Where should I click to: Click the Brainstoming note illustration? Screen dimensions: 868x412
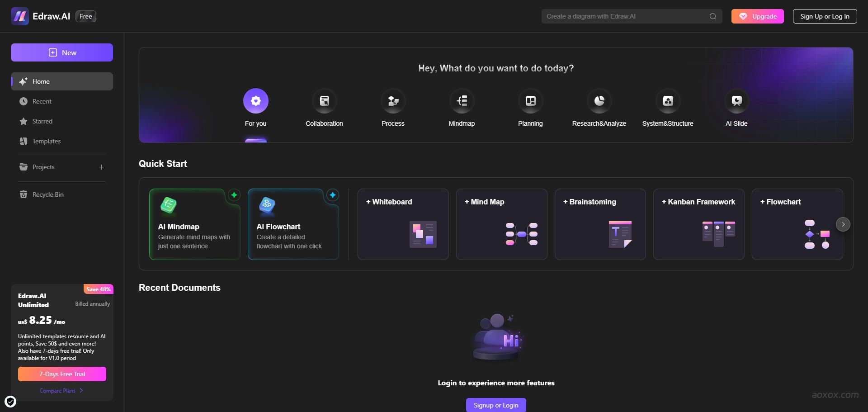pyautogui.click(x=620, y=234)
